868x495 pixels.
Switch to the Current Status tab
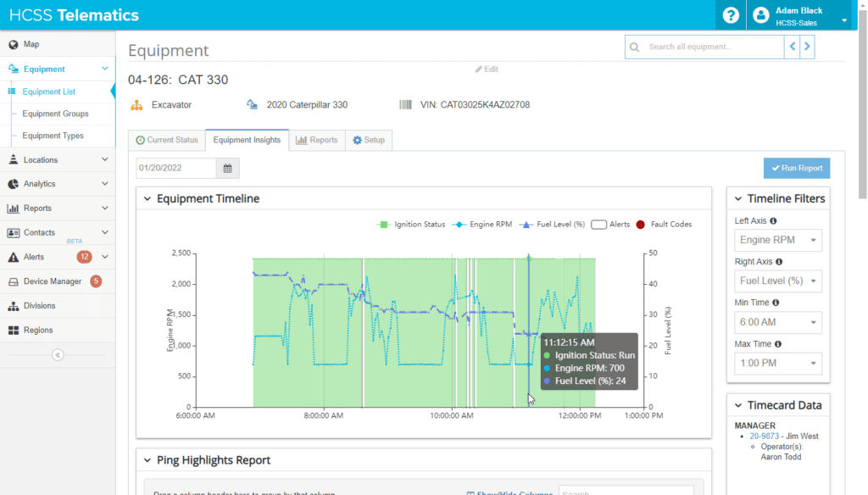167,141
